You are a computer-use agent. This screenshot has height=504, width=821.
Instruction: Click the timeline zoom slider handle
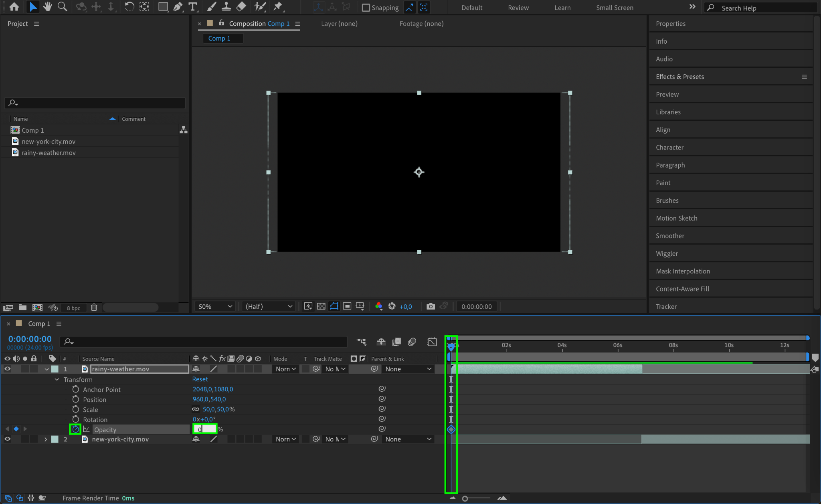[x=465, y=498]
